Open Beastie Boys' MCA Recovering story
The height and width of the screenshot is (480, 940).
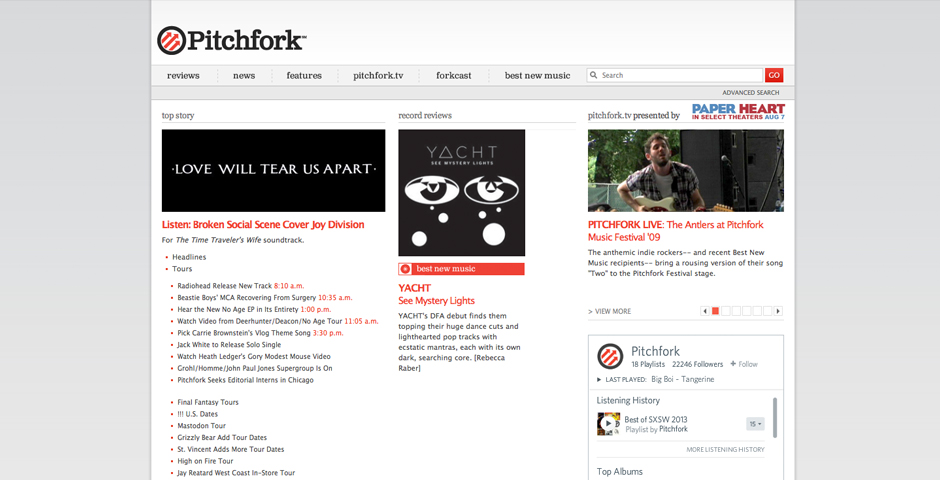click(x=247, y=298)
